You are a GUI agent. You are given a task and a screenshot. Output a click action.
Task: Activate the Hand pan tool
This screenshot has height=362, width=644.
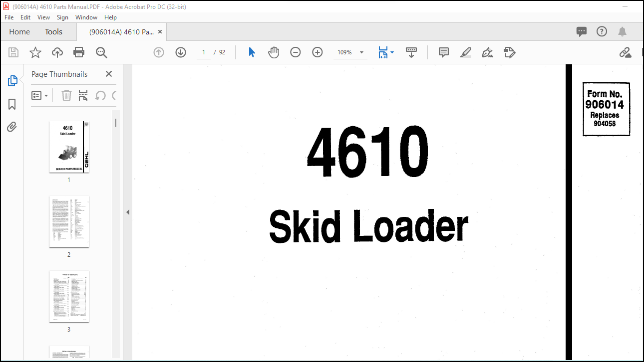[274, 52]
